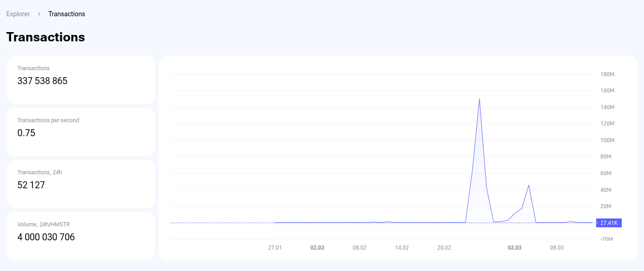Click the 14.02 date axis label
The image size is (644, 271).
(402, 248)
